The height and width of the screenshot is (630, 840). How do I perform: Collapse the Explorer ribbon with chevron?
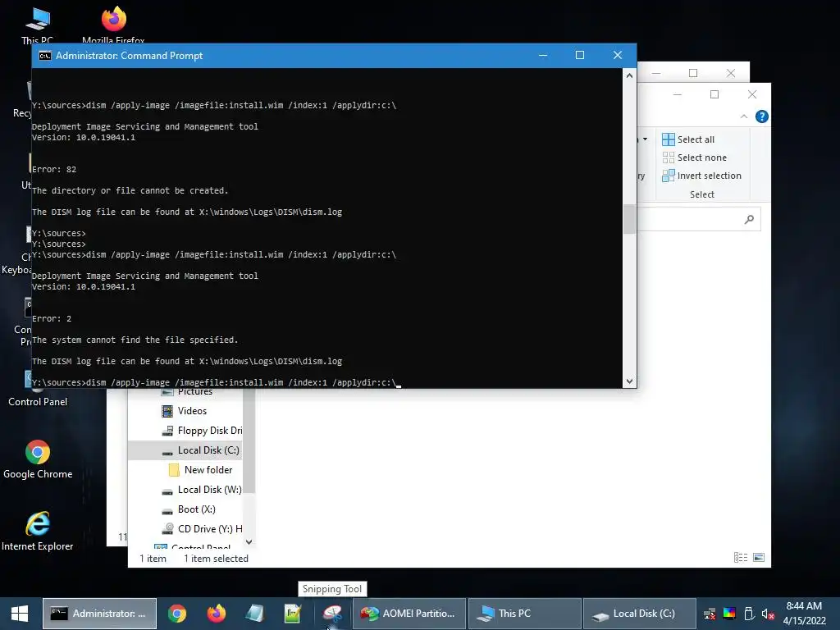(x=743, y=116)
